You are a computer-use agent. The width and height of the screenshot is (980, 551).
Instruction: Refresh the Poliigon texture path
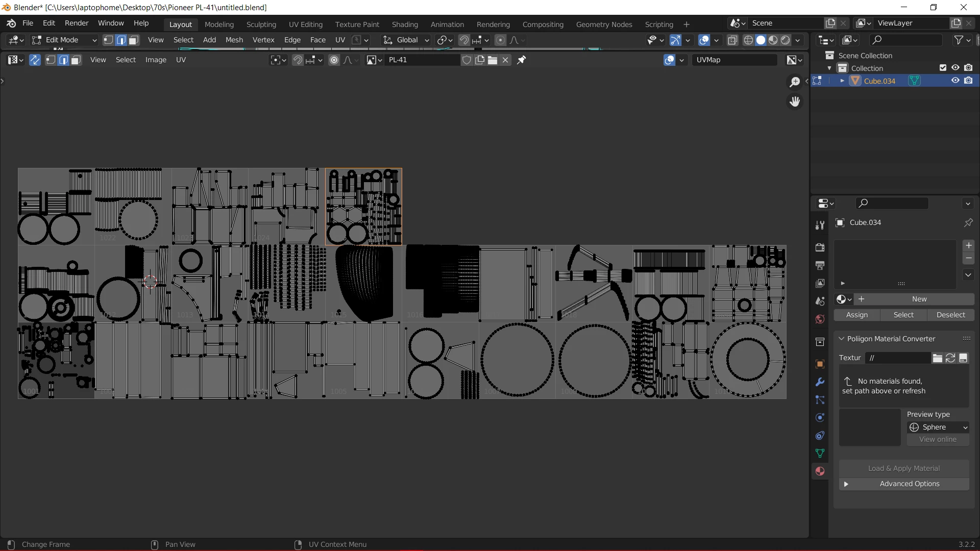[x=950, y=358]
